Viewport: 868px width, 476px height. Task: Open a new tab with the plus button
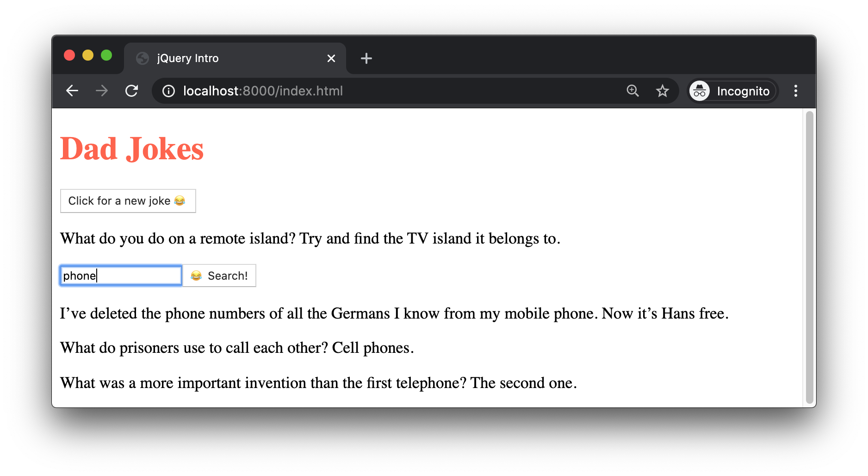[x=366, y=58]
